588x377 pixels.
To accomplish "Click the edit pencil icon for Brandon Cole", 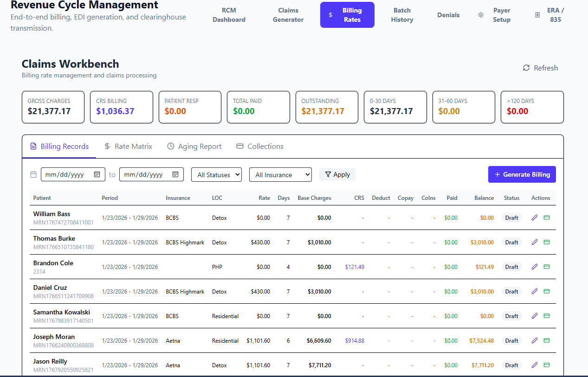I will tap(534, 267).
